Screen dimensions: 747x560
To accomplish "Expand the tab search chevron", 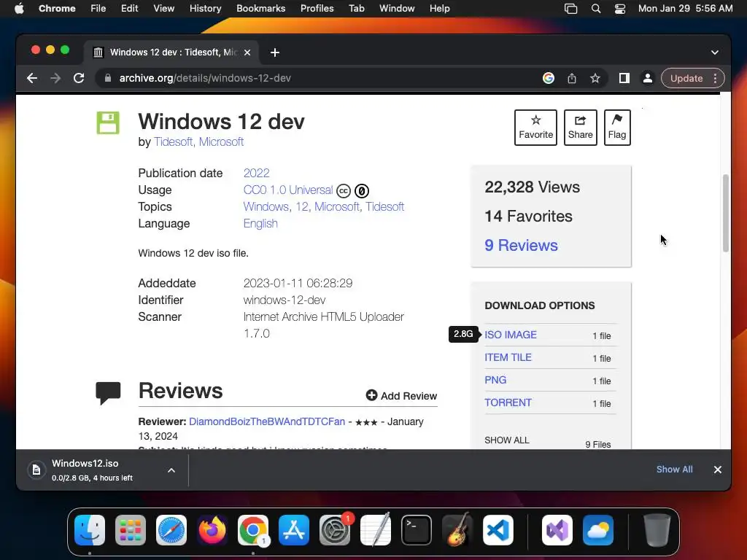I will (x=715, y=52).
